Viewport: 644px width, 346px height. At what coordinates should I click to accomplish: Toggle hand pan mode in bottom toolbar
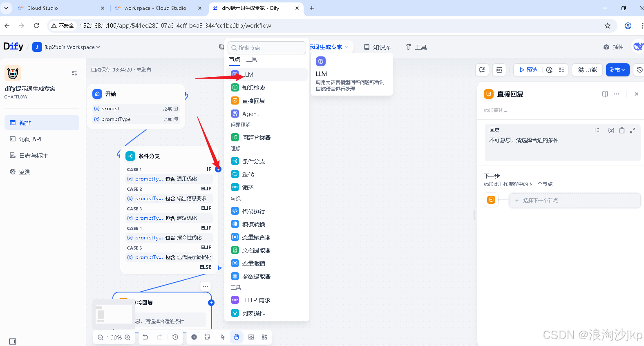[x=236, y=337]
